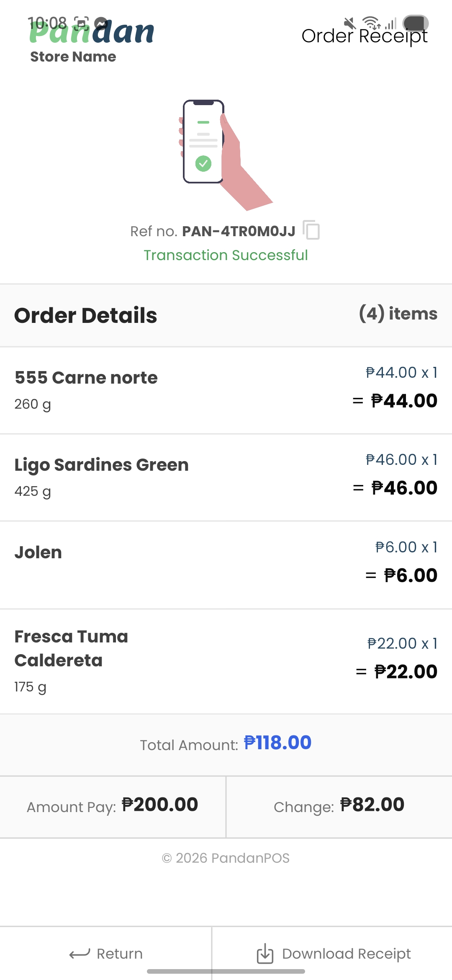Image resolution: width=452 pixels, height=980 pixels.
Task: Select the Fresca Tuna Caldereta item
Action: click(226, 661)
